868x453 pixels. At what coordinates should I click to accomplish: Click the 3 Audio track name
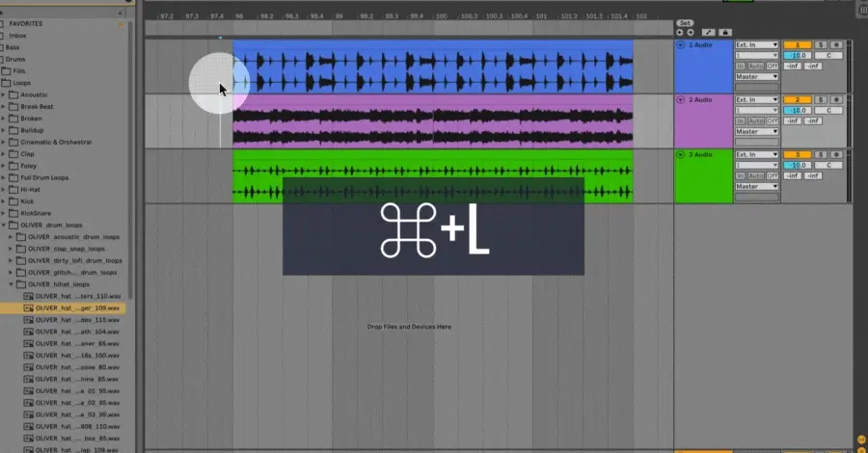pos(700,154)
